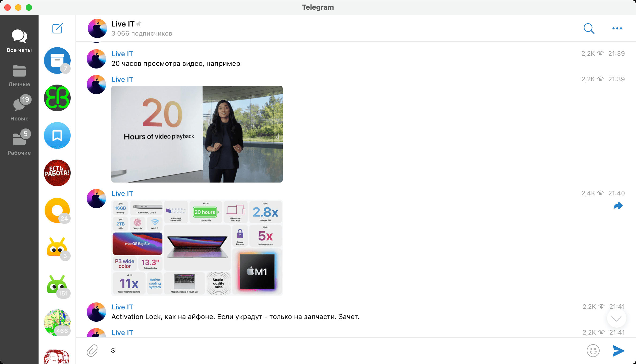Image resolution: width=636 pixels, height=364 pixels.
Task: Click avatar beside the 20 hours photo post
Action: pos(96,85)
